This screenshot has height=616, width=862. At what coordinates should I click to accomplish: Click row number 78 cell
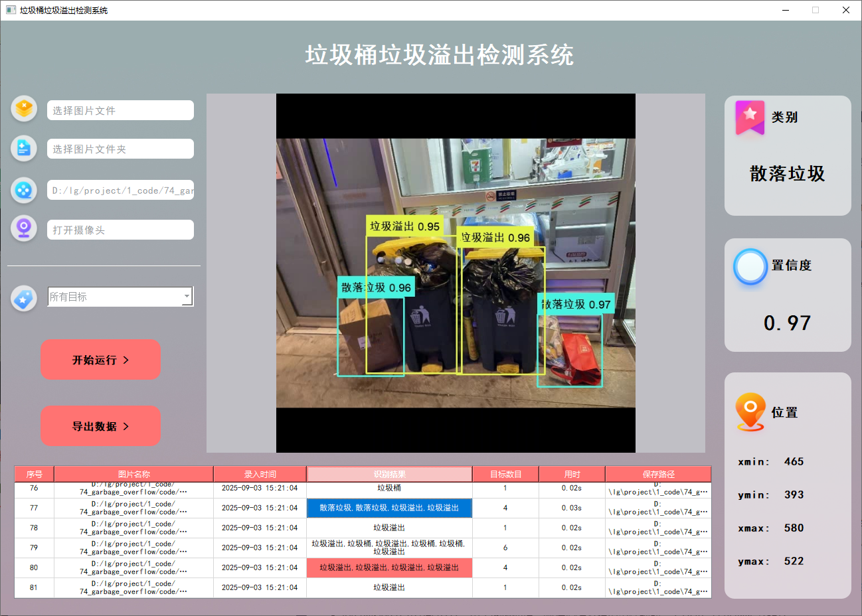point(34,528)
